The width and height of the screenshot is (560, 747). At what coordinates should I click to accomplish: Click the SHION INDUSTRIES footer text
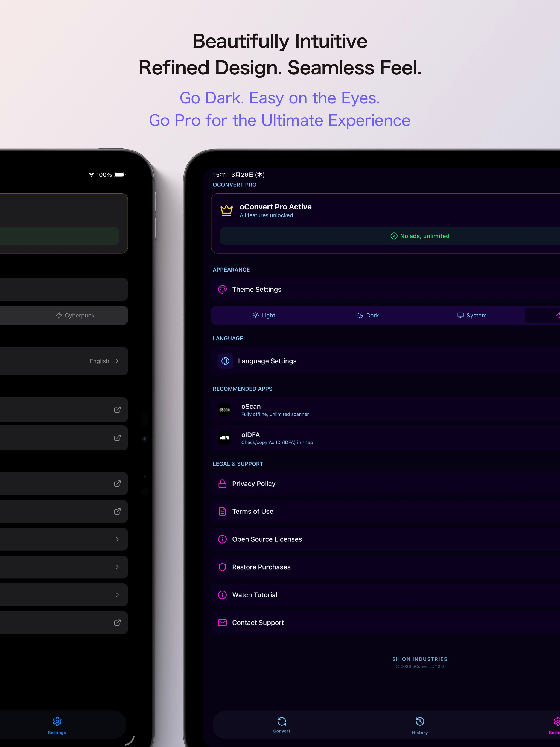coord(420,659)
